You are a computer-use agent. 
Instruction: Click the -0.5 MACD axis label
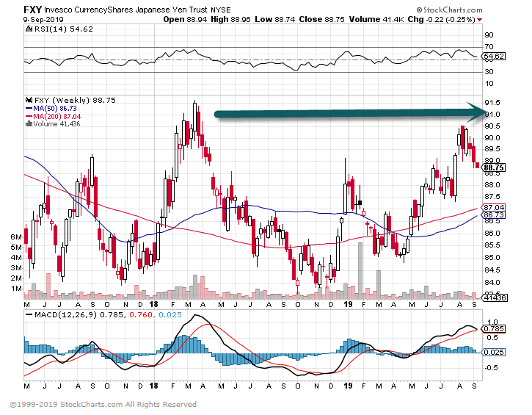click(x=492, y=367)
